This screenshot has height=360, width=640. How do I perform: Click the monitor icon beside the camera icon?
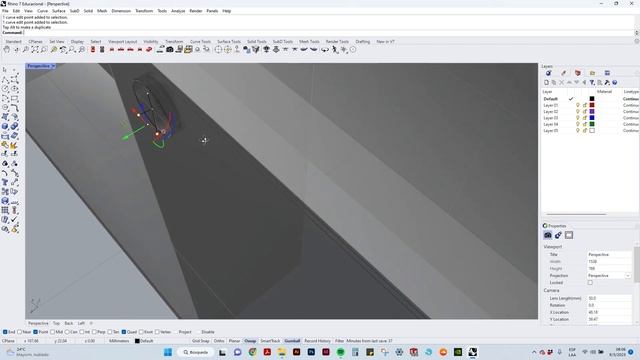(x=179, y=49)
